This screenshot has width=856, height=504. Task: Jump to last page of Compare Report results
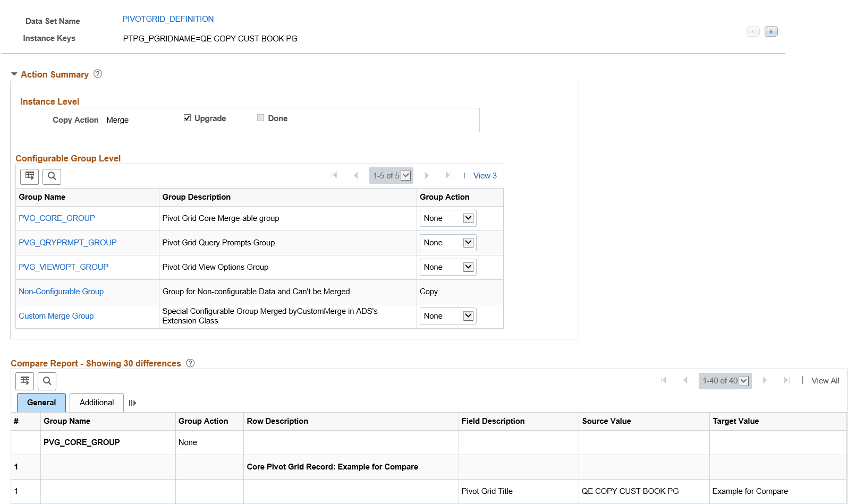point(787,380)
